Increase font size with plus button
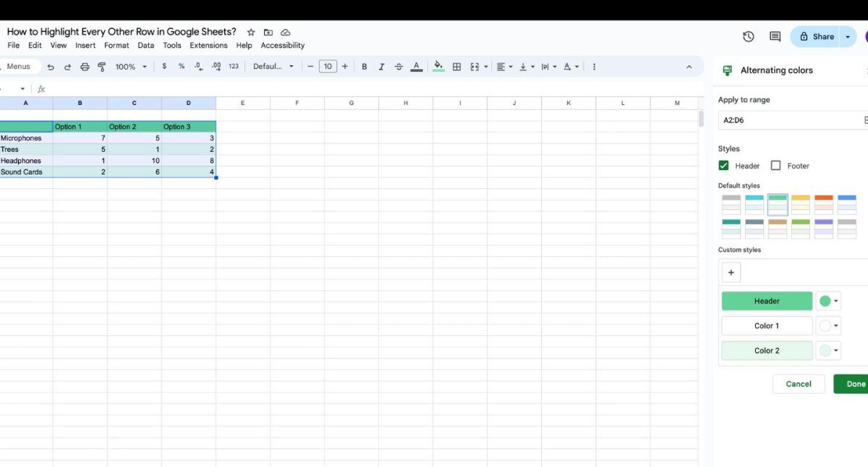Screen dimensions: 868x467 point(345,67)
